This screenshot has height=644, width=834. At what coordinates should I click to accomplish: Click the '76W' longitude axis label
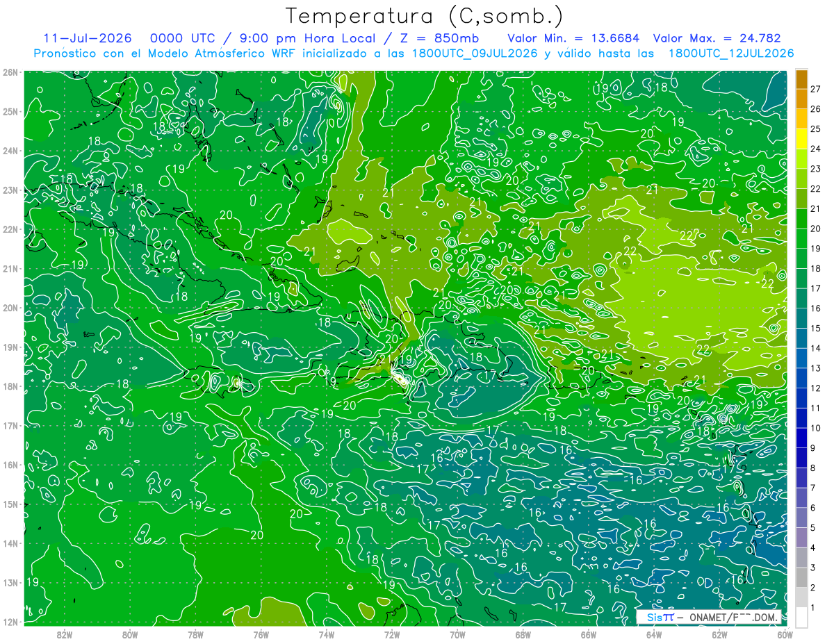click(x=261, y=634)
